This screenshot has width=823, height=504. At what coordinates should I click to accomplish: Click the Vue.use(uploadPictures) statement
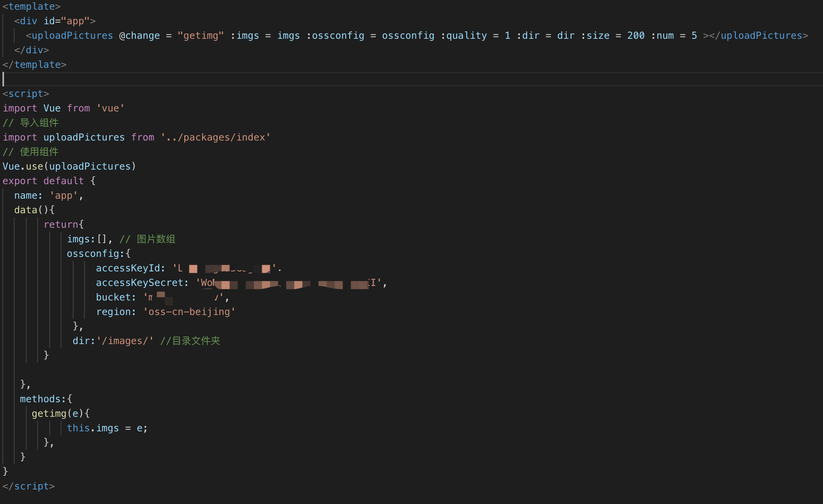(69, 166)
